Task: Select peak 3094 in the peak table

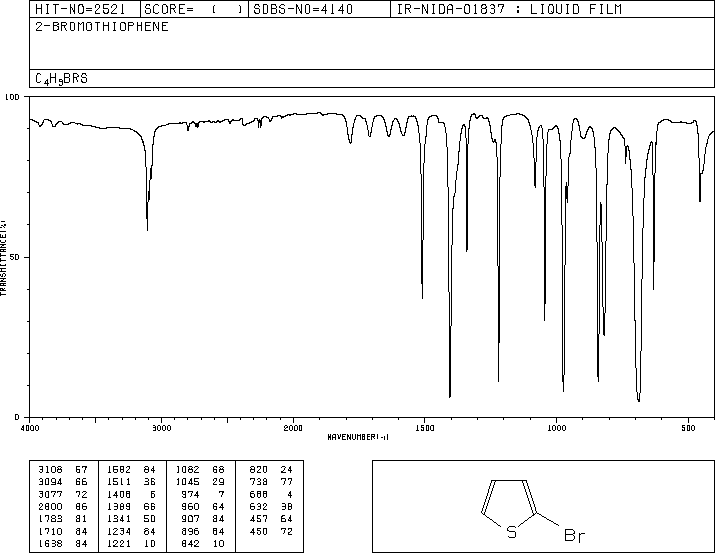Action: (x=63, y=482)
